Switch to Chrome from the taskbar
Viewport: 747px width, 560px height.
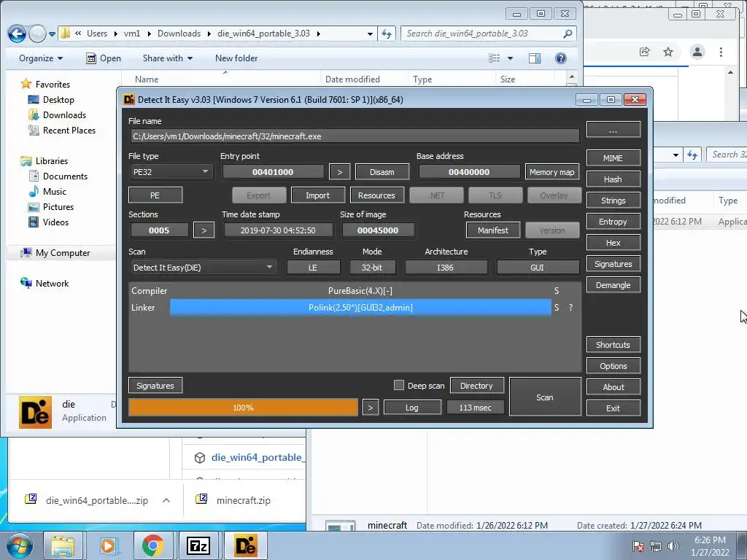[152, 545]
